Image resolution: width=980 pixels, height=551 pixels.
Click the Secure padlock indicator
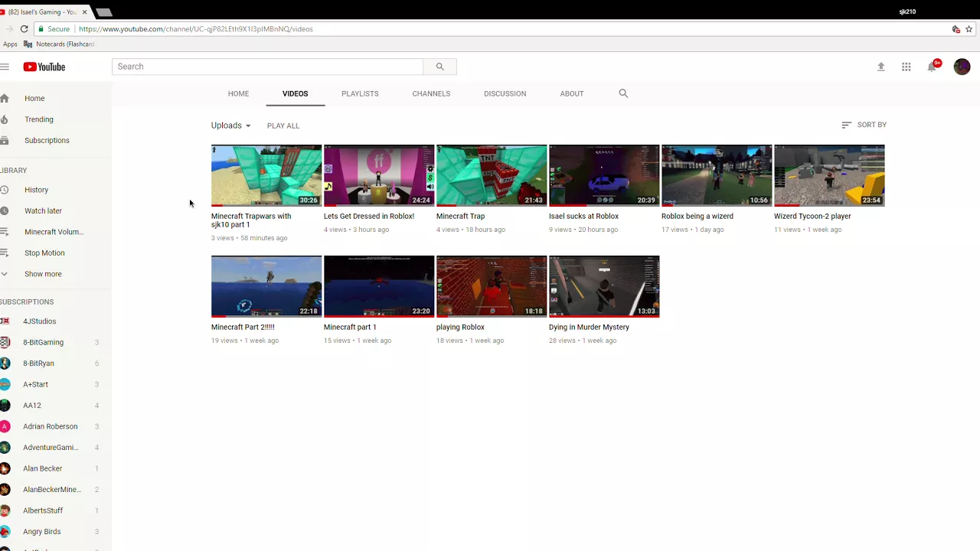click(x=54, y=29)
